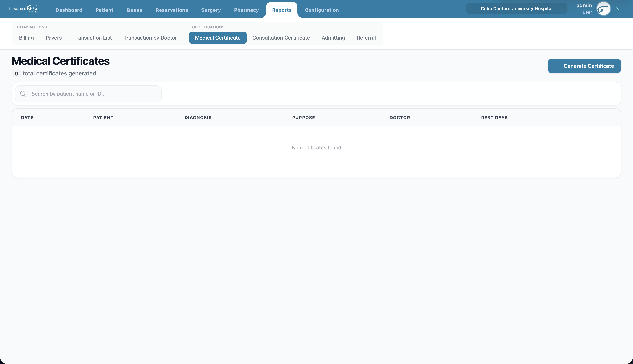This screenshot has height=364, width=633.
Task: Click Cebu Doctors University Hospital selector
Action: coord(517,8)
